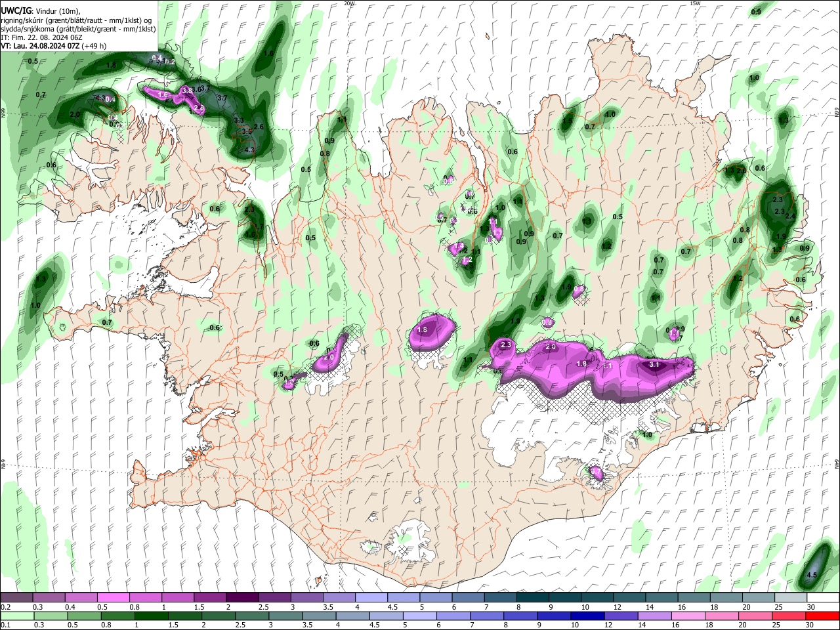840x630 pixels.
Task: Click the lightest green 0.1 swatch in rain legend
Action: pos(18,616)
